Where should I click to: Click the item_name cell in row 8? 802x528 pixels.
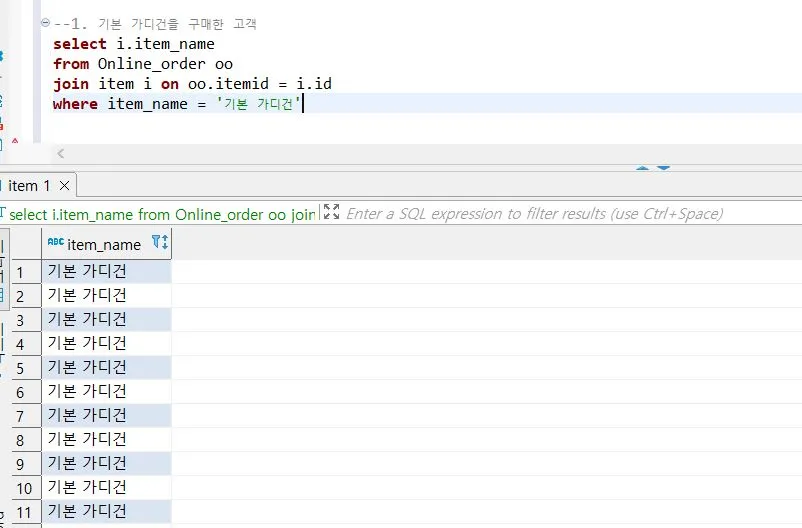pyautogui.click(x=106, y=439)
